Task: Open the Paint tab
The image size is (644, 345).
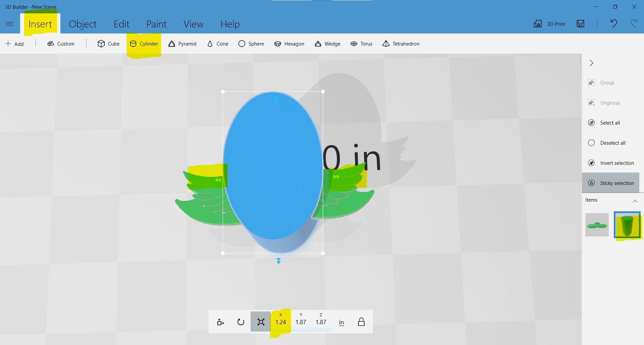Action: coord(156,24)
